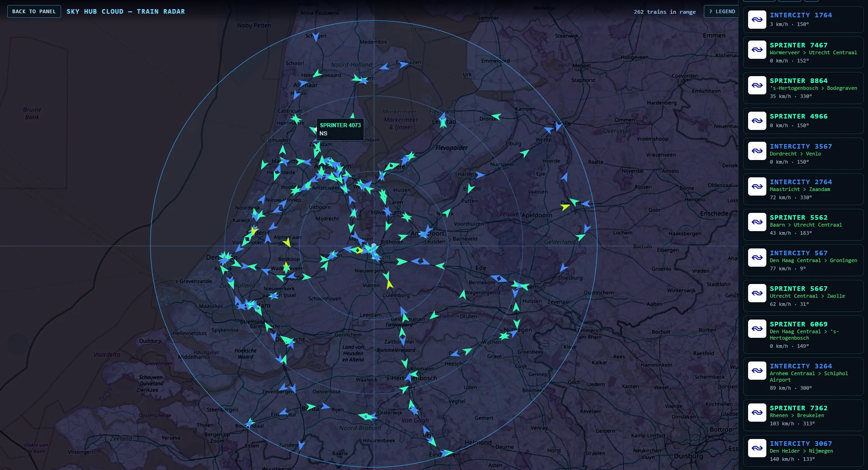Select Sprinter 4966 train title
This screenshot has width=868, height=470.
[x=799, y=116]
